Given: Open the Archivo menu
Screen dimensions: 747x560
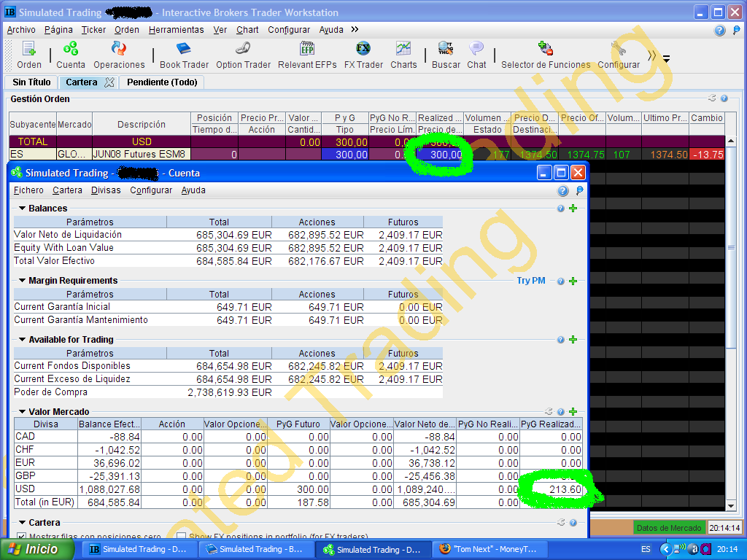Looking at the screenshot, I should 21,29.
